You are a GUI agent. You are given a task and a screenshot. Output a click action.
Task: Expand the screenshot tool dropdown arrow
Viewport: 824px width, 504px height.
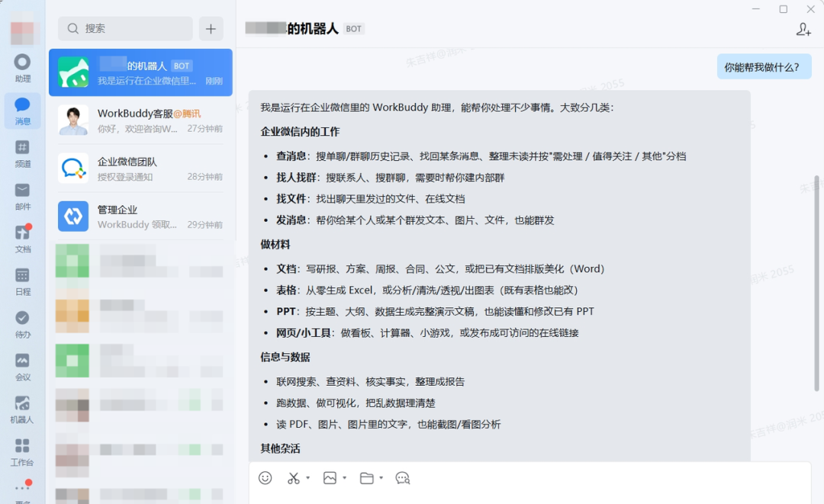pos(308,478)
